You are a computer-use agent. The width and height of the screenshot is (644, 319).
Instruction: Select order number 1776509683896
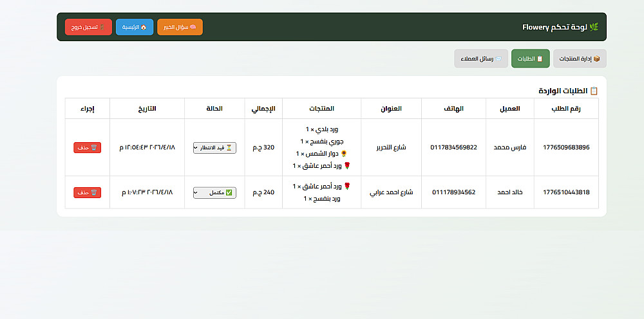(566, 148)
